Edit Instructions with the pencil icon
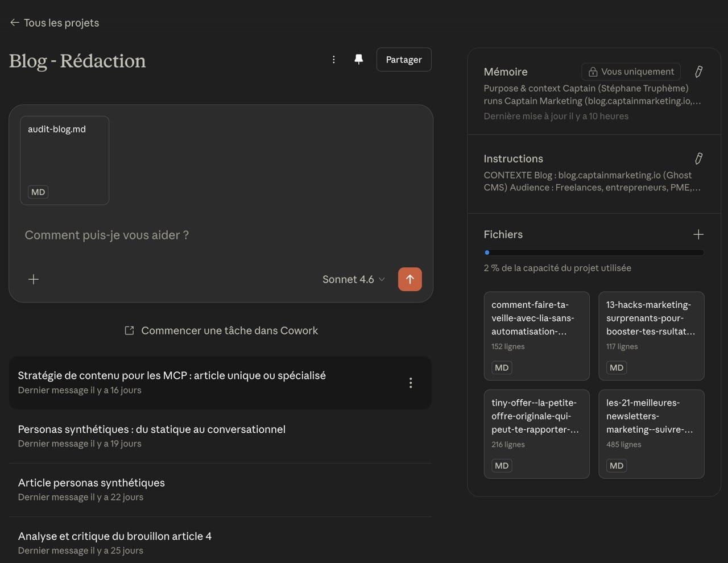Screen dimensions: 728x563 click(698, 159)
